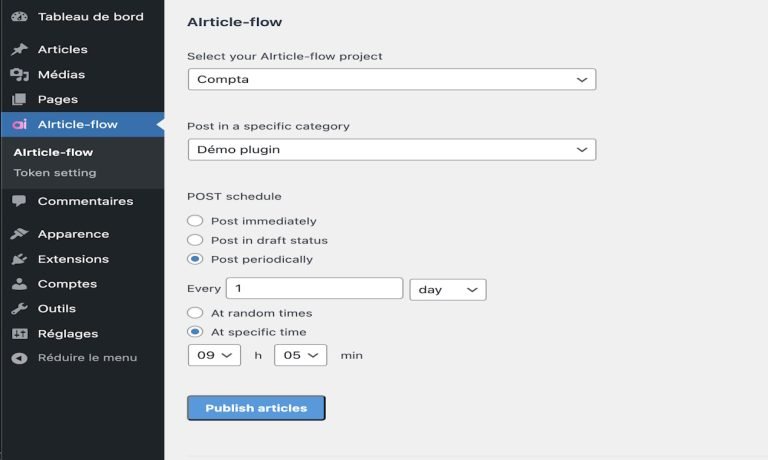Open the Médias library icon

tap(19, 74)
